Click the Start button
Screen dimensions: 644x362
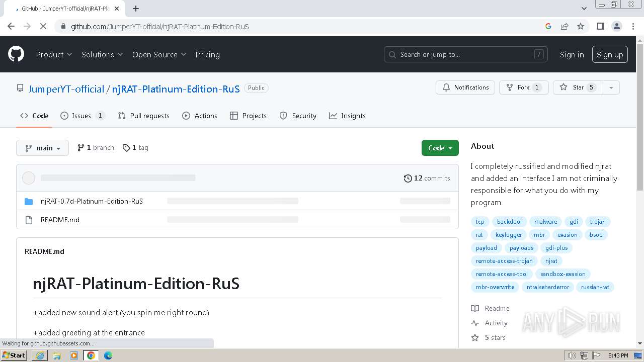(14, 355)
